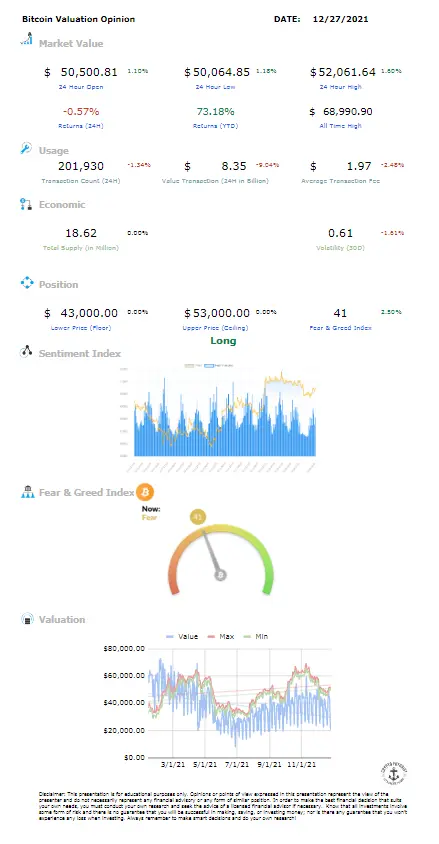
Task: Click the Total Supply (in Million) label
Action: pos(81,248)
